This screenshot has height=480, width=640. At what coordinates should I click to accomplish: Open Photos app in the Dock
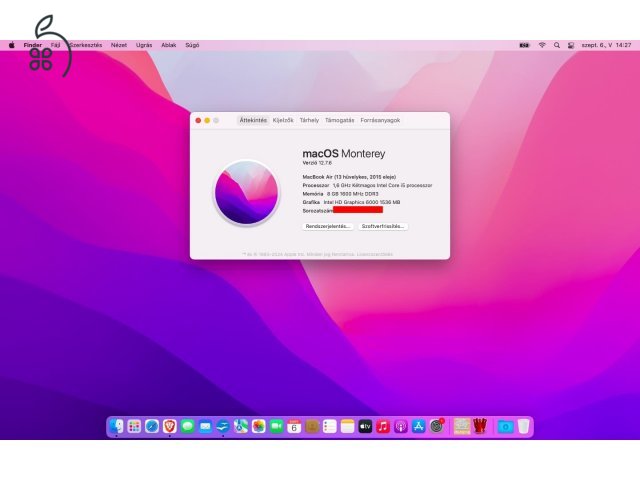click(x=259, y=427)
